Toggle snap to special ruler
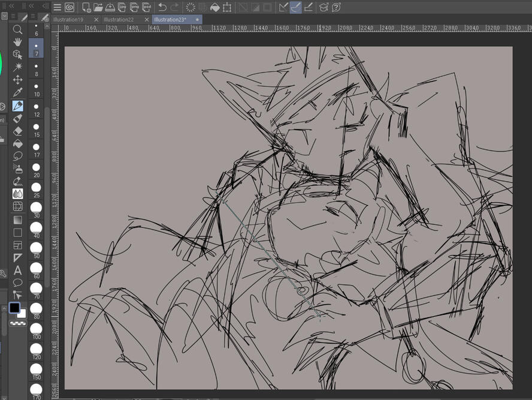The image size is (532, 400). pyautogui.click(x=295, y=7)
